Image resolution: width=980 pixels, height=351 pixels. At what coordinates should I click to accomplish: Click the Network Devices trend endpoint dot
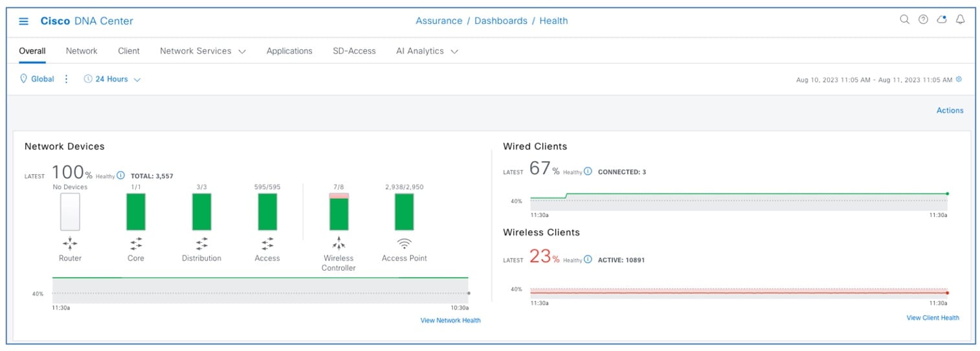[469, 293]
